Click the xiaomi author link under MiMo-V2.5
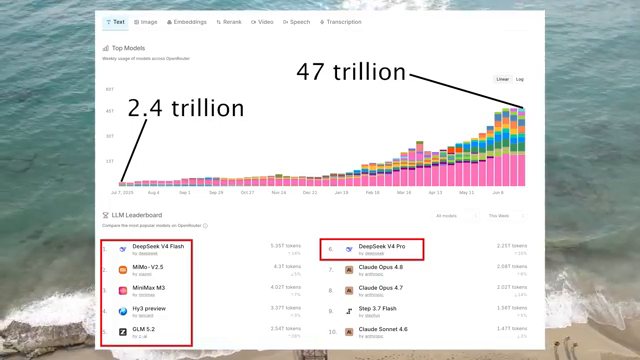Viewport: 640px width, 360px height. [x=145, y=274]
